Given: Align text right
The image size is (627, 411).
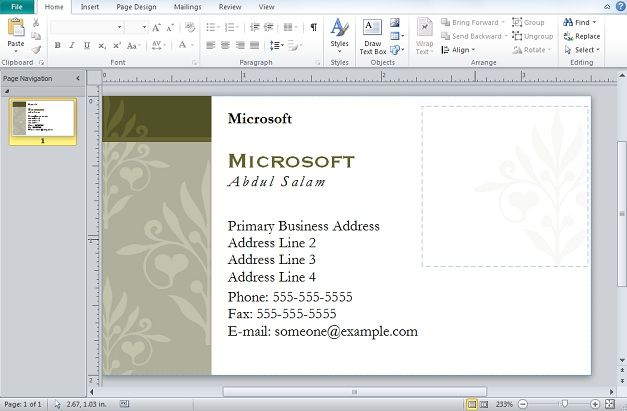Looking at the screenshot, I should (x=240, y=45).
